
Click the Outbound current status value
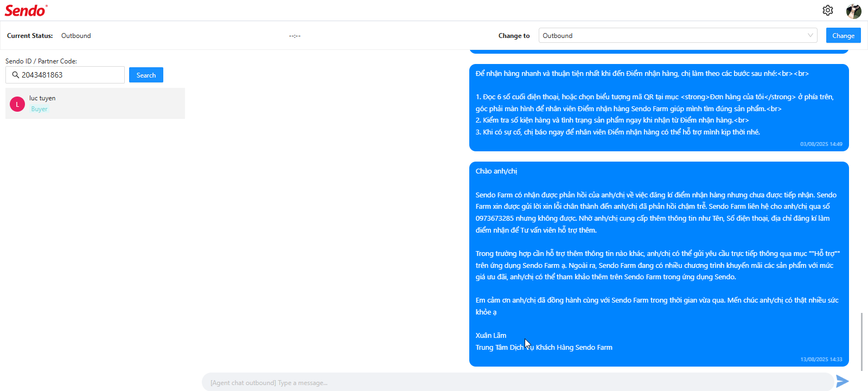point(76,36)
